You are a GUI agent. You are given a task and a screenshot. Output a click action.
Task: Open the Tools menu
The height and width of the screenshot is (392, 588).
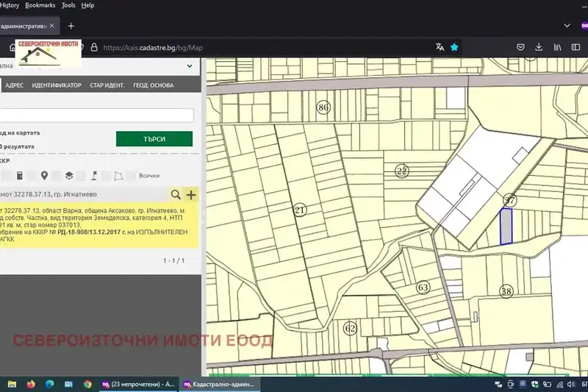coord(68,5)
